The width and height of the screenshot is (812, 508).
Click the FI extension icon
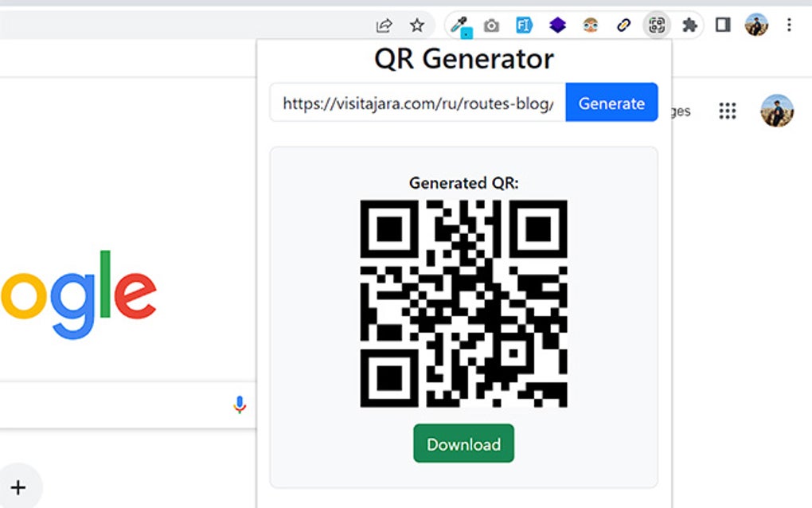tap(524, 25)
